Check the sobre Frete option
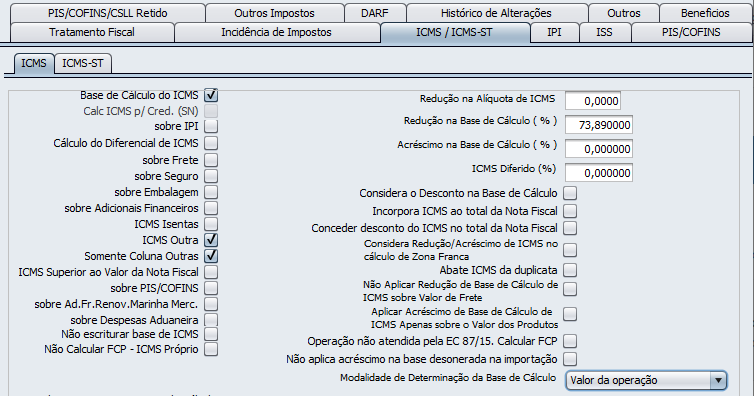 click(x=211, y=160)
